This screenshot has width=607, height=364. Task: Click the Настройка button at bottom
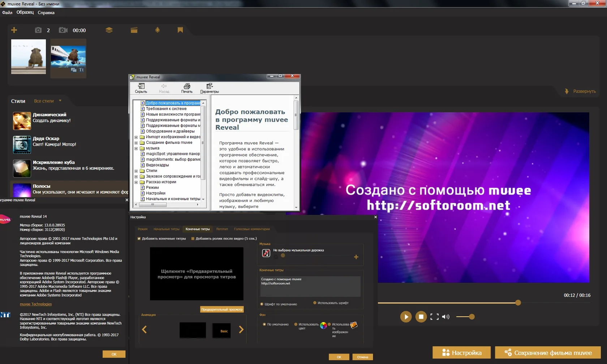pos(462,353)
